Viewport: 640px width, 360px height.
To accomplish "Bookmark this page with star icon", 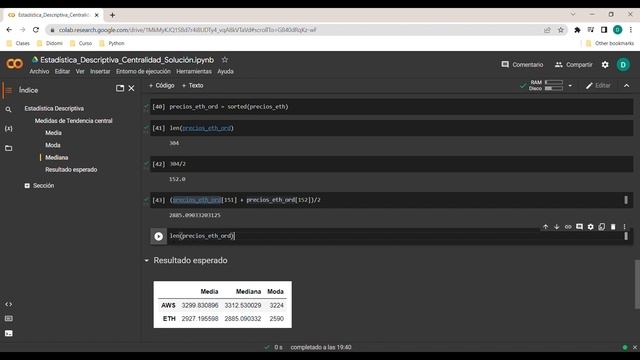I will [561, 30].
